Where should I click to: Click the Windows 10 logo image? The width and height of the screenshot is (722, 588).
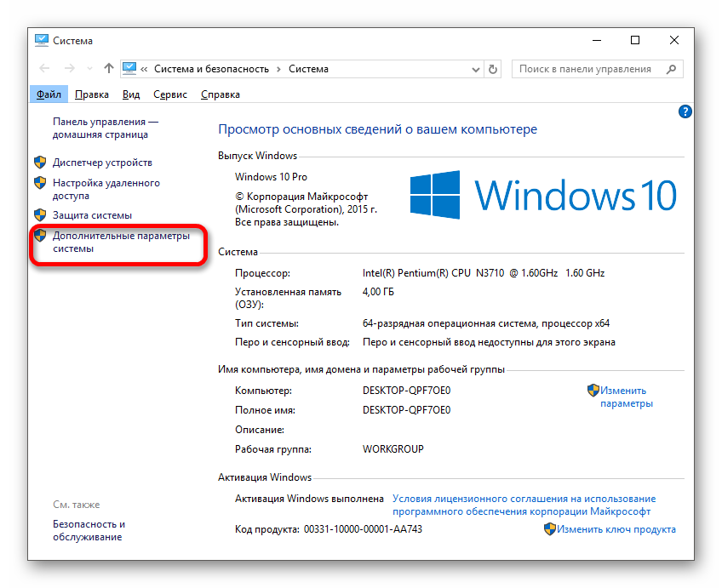543,195
